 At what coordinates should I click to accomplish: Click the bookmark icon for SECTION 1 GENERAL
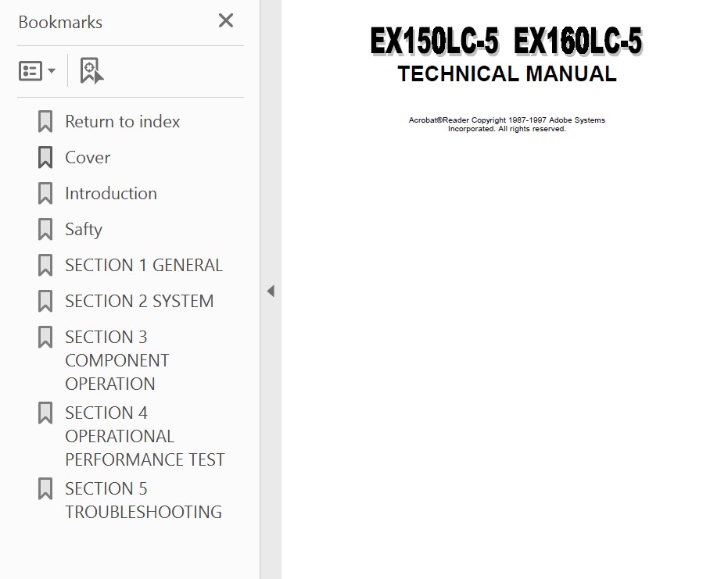coord(45,266)
